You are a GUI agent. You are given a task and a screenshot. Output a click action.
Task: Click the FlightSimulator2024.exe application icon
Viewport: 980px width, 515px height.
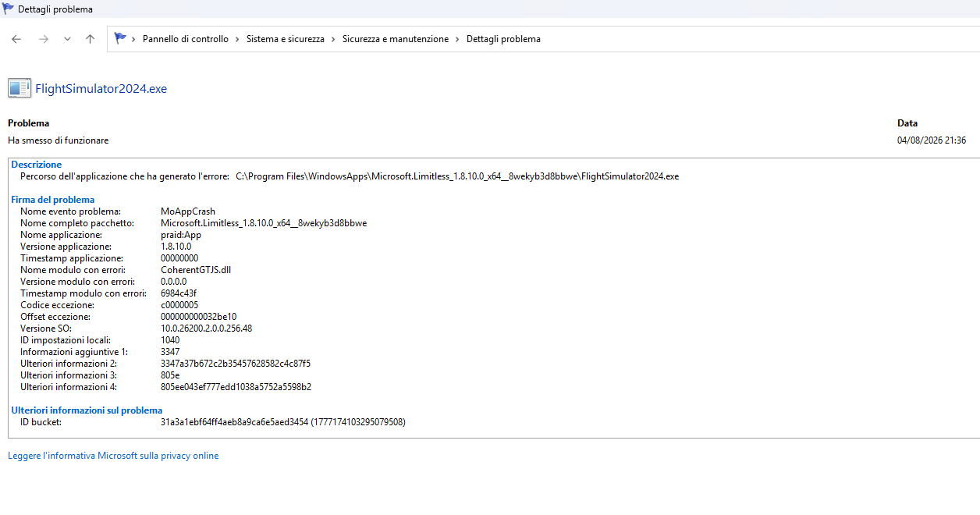click(20, 88)
